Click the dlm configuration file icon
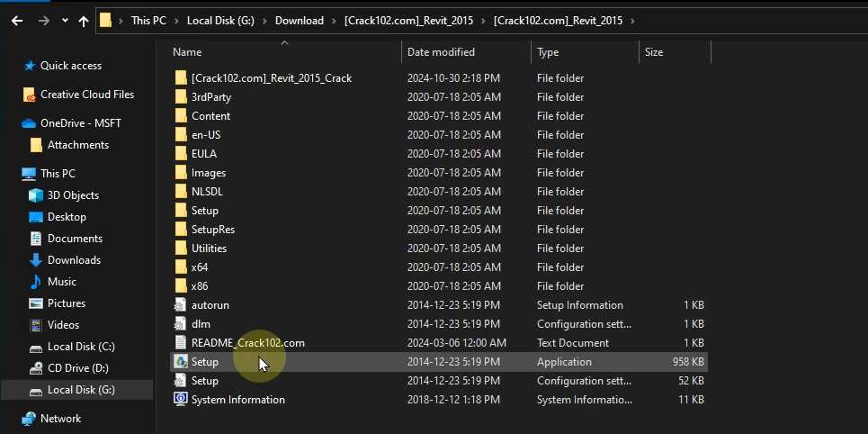 181,324
